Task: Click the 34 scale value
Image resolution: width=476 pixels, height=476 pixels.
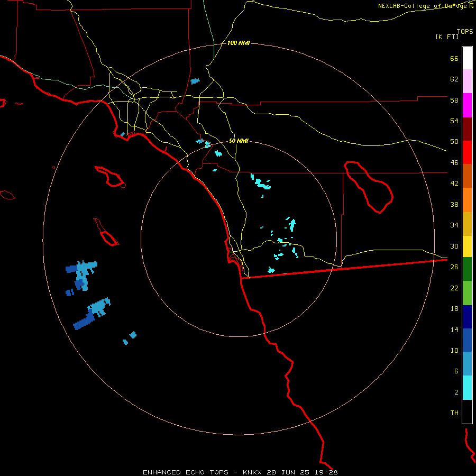Action: pos(454,225)
